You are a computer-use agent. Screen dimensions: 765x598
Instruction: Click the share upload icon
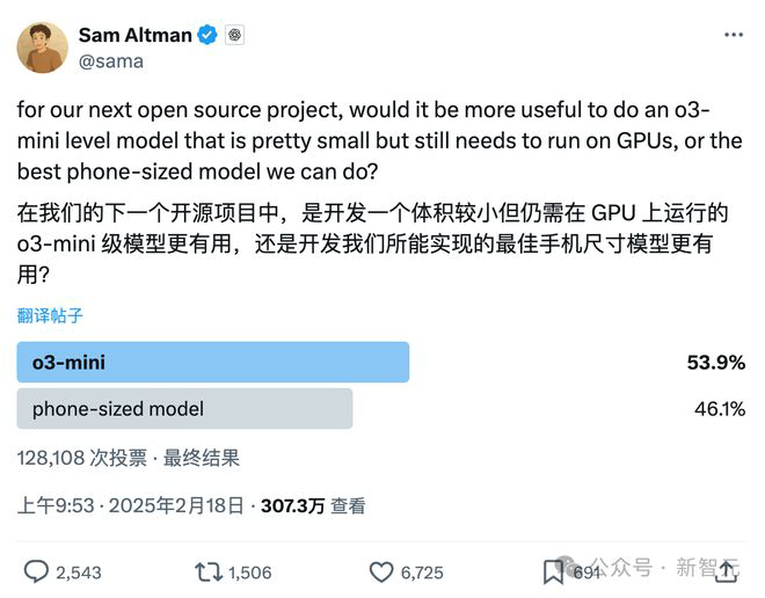pyautogui.click(x=726, y=571)
